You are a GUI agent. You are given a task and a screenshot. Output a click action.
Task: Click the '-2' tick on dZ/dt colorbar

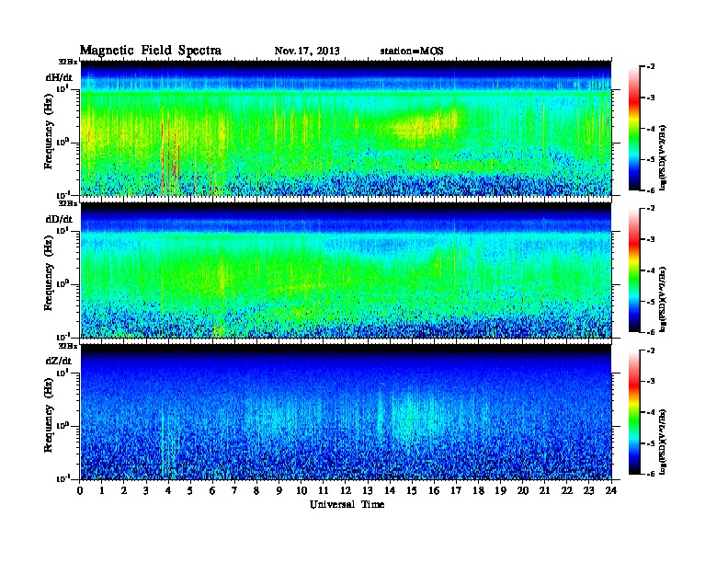point(651,350)
